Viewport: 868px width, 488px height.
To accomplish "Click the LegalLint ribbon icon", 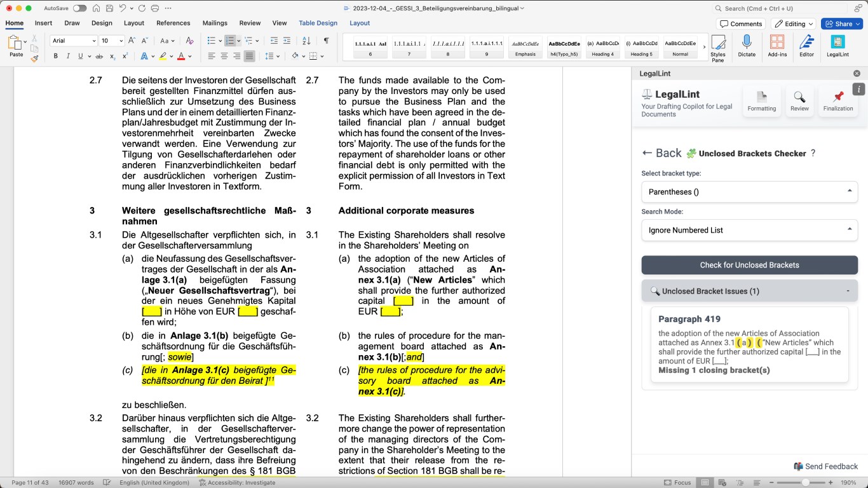I will pyautogui.click(x=837, y=46).
